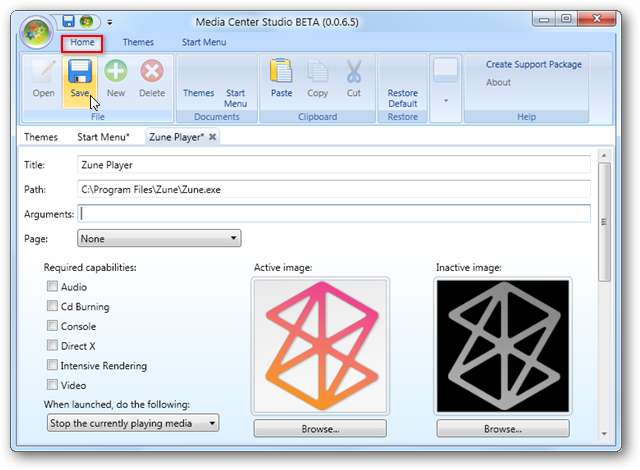Click into the Arguments text field
This screenshot has width=640, height=470.
coord(334,213)
